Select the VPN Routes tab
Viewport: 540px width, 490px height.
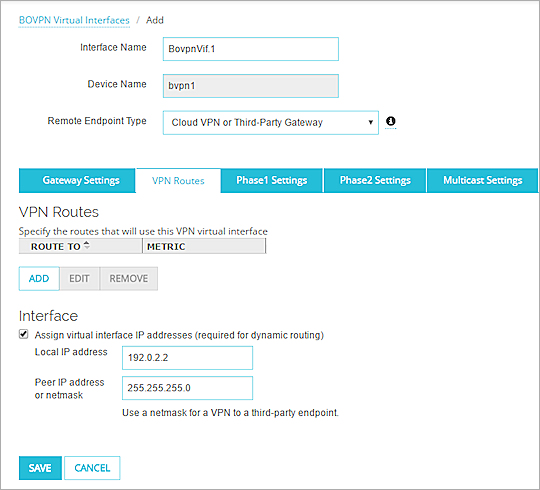(x=178, y=180)
